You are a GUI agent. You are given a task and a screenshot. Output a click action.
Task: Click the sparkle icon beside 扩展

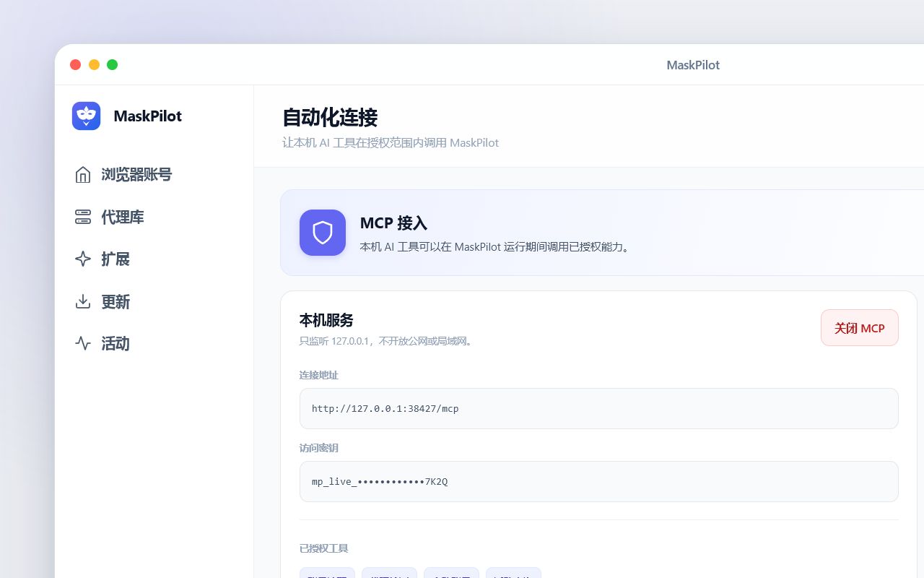(83, 259)
